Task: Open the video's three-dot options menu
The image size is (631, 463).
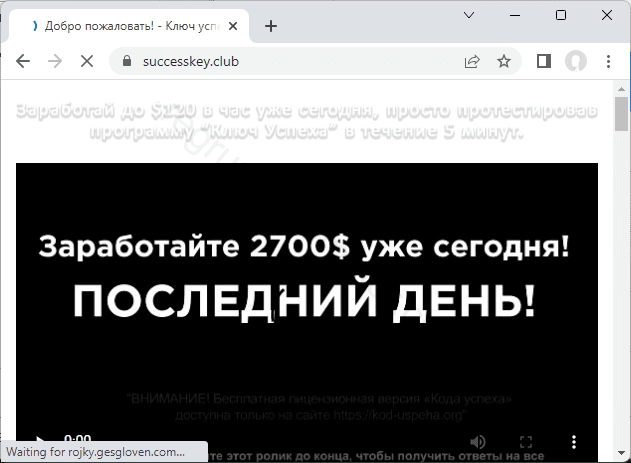Action: pyautogui.click(x=573, y=441)
